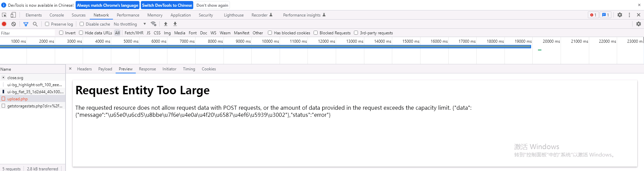Viewport: 644px width, 171px height.
Task: Toggle the network filter funnel icon
Action: click(26, 24)
